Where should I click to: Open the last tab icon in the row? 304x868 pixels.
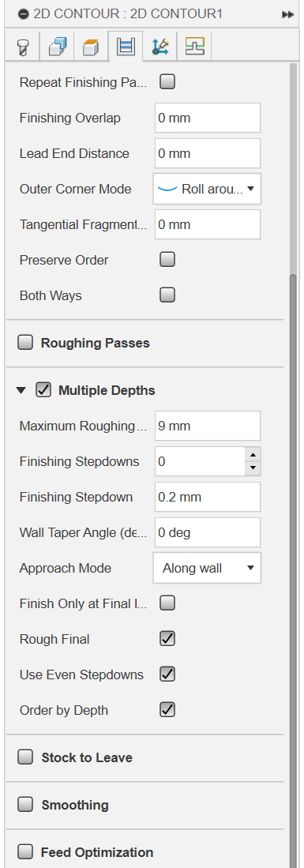click(194, 47)
